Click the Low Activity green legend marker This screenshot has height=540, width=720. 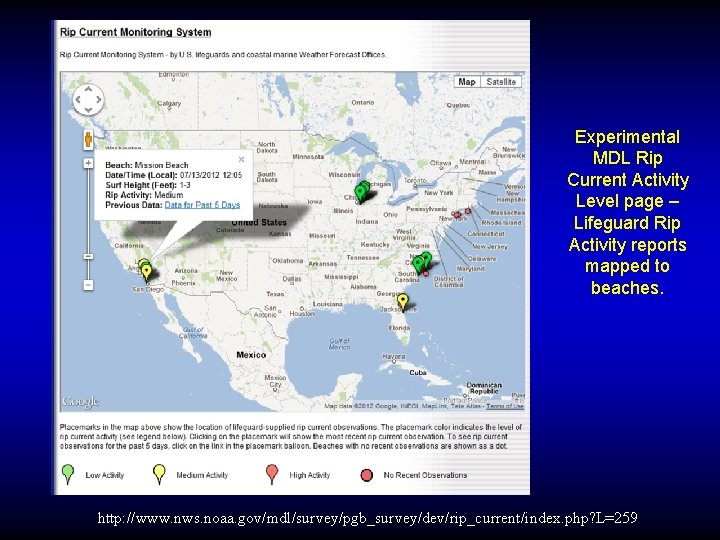(68, 474)
